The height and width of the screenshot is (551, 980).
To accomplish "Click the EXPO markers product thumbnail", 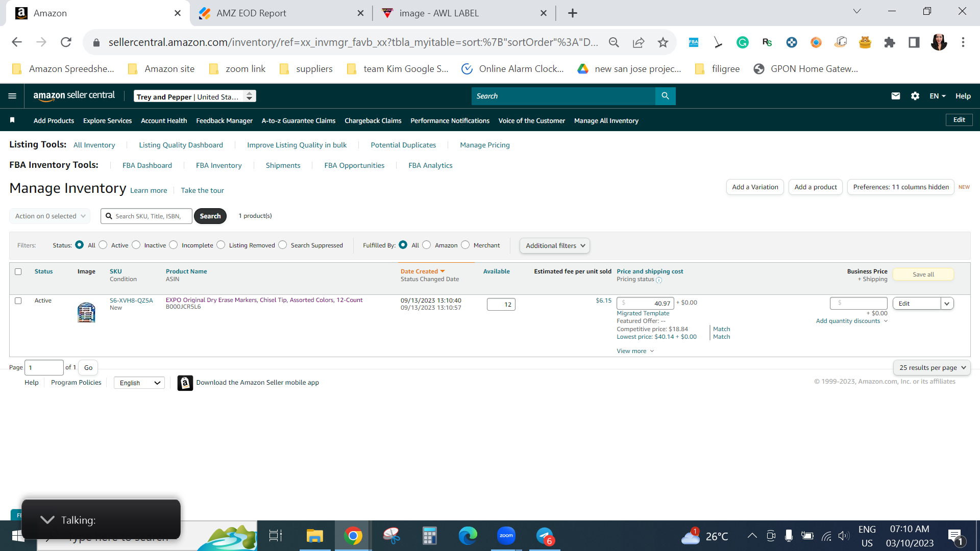I will coord(86,312).
